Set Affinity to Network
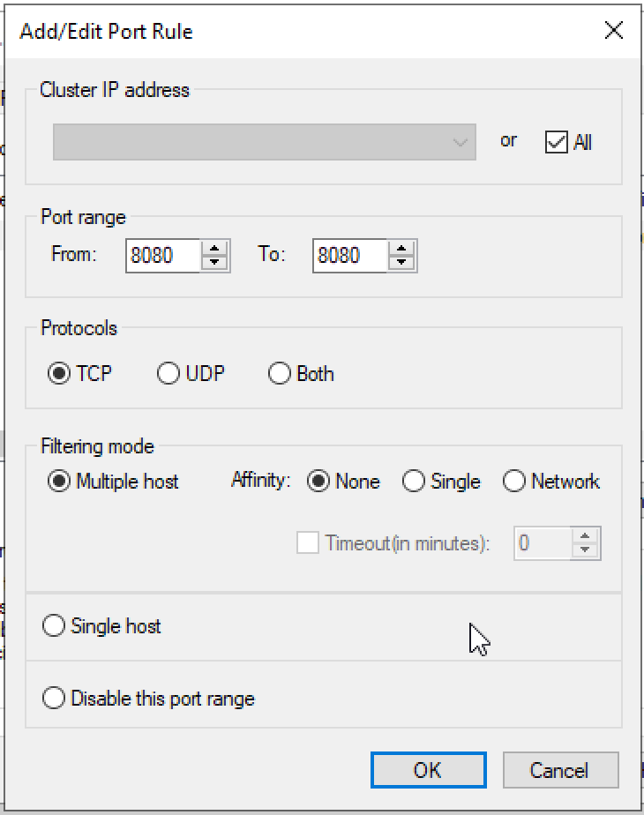 514,482
